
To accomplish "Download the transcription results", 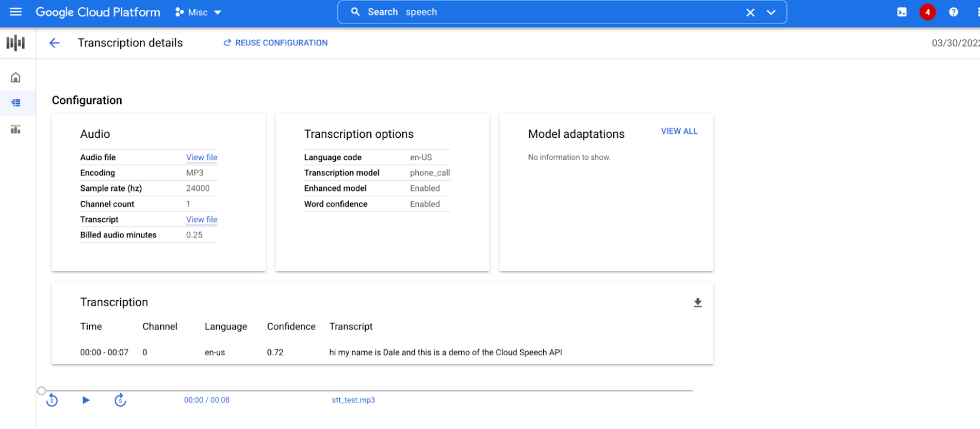I will [x=697, y=303].
